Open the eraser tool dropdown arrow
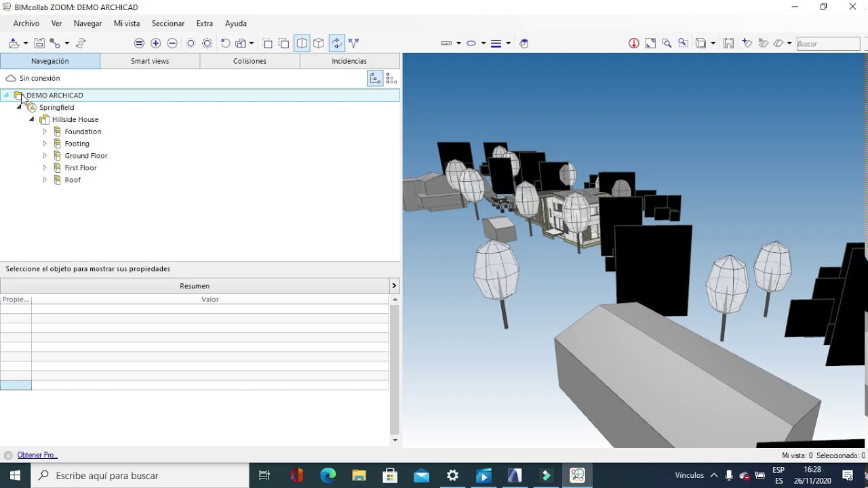The image size is (868, 488). [789, 43]
